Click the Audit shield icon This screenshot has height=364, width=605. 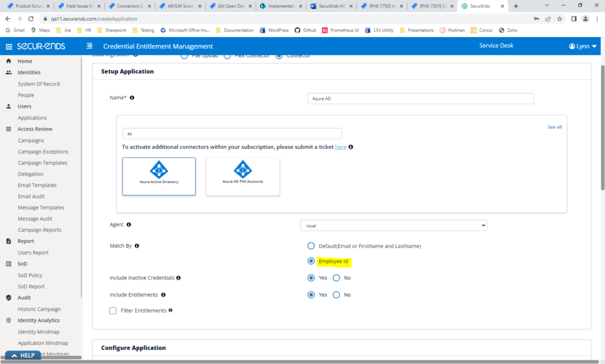(8, 298)
